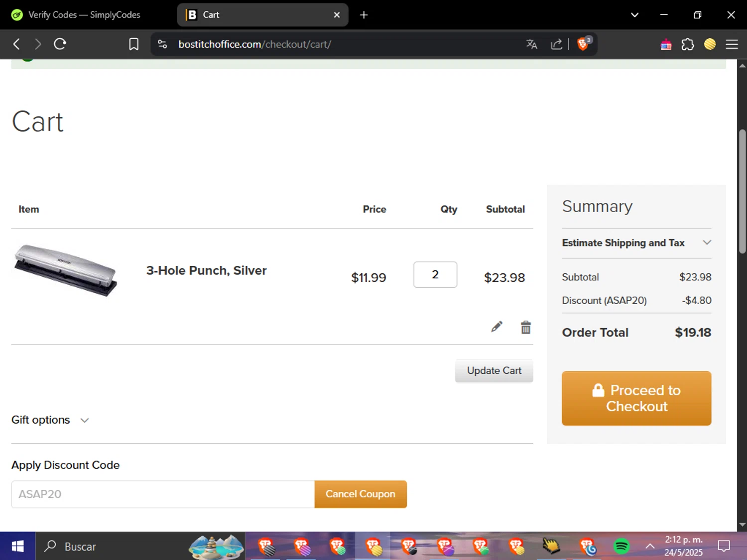The image size is (747, 560).
Task: Open the landscape widget in taskbar search
Action: pyautogui.click(x=216, y=547)
